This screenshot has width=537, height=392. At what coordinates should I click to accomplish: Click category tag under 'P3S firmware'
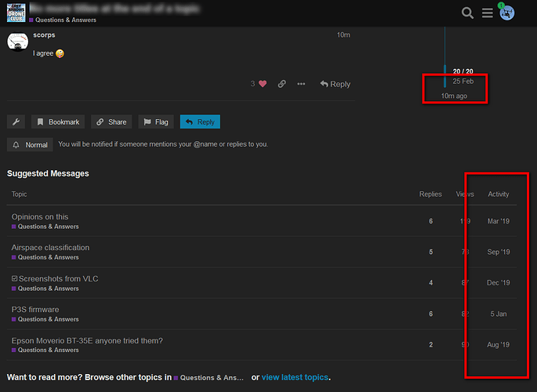click(x=45, y=319)
